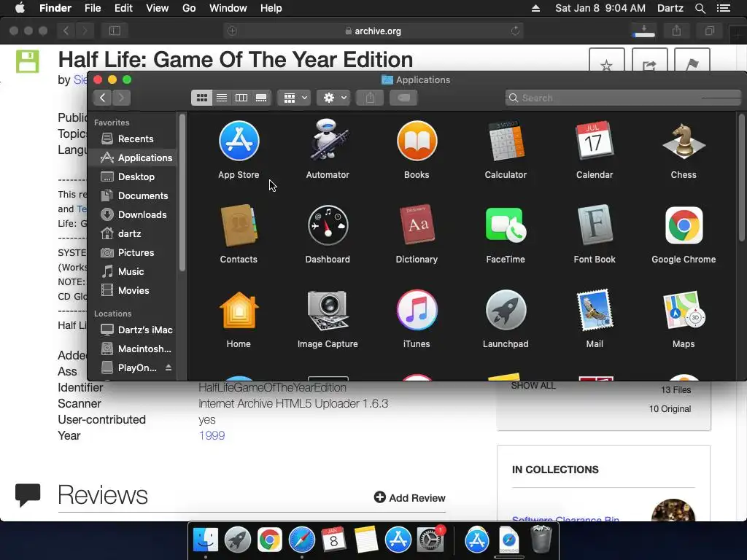Select the Maps app icon
This screenshot has width=747, height=560.
pyautogui.click(x=684, y=310)
